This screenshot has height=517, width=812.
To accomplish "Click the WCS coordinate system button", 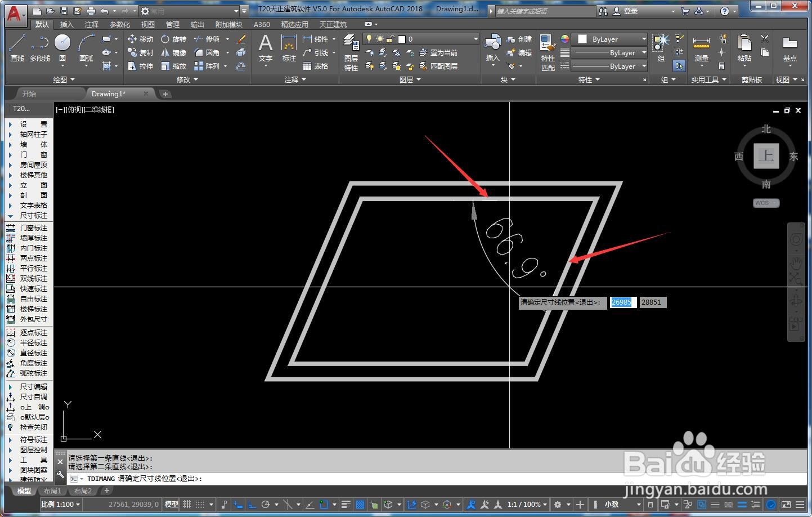I will click(766, 203).
